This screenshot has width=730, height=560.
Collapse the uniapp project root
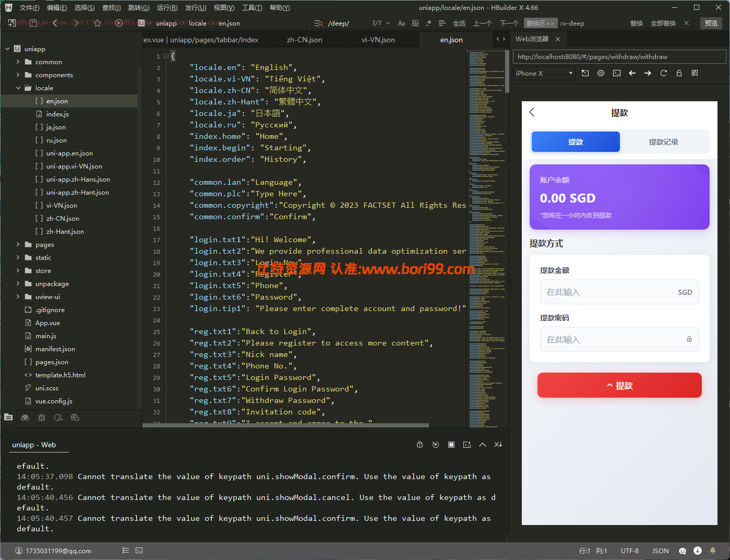[7, 49]
